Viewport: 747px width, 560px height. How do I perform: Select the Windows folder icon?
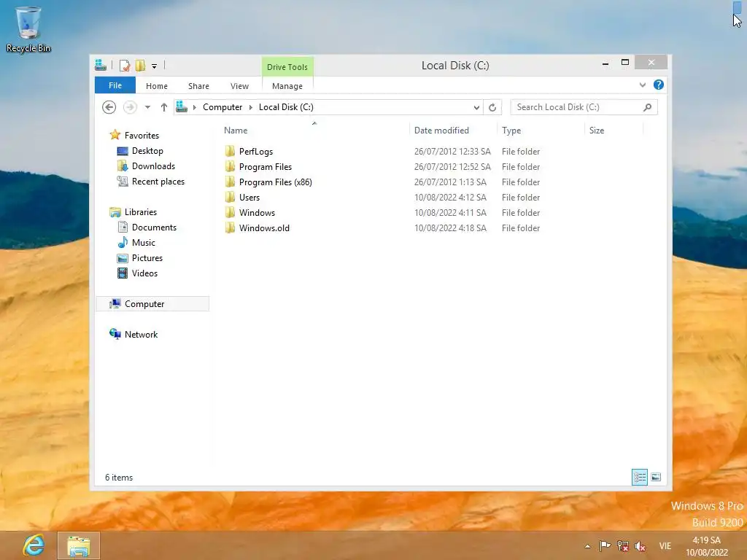[x=230, y=212]
